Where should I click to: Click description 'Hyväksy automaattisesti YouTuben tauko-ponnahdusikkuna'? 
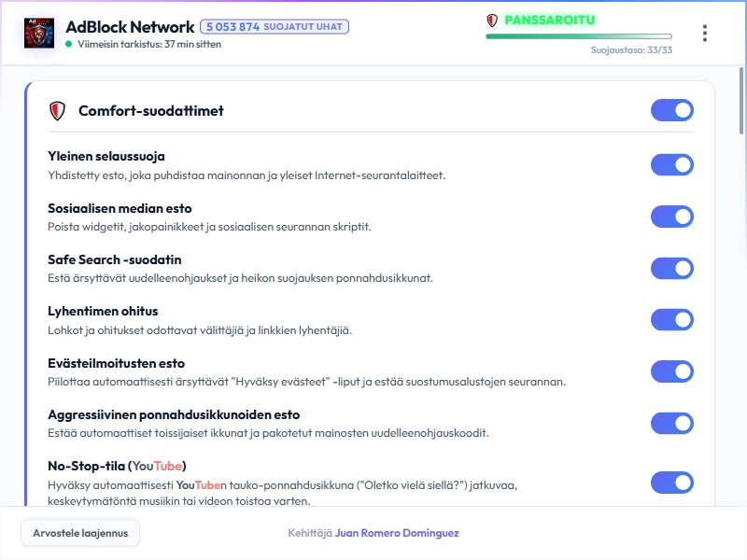[x=283, y=493]
